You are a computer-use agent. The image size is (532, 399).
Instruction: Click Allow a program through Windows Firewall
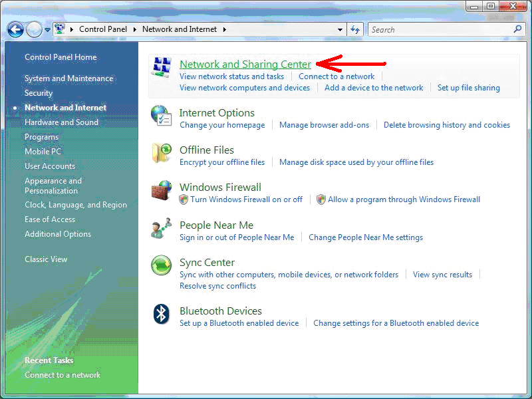pyautogui.click(x=404, y=199)
